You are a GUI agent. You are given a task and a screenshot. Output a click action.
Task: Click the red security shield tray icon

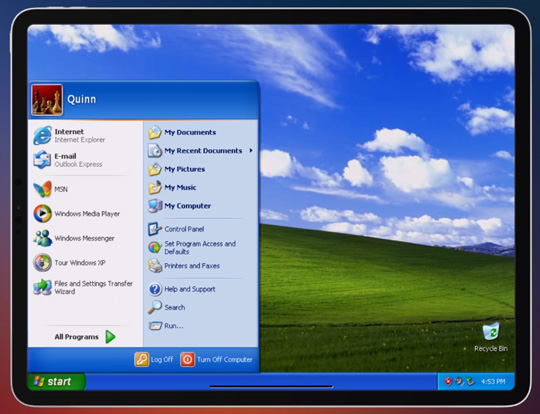tap(448, 381)
